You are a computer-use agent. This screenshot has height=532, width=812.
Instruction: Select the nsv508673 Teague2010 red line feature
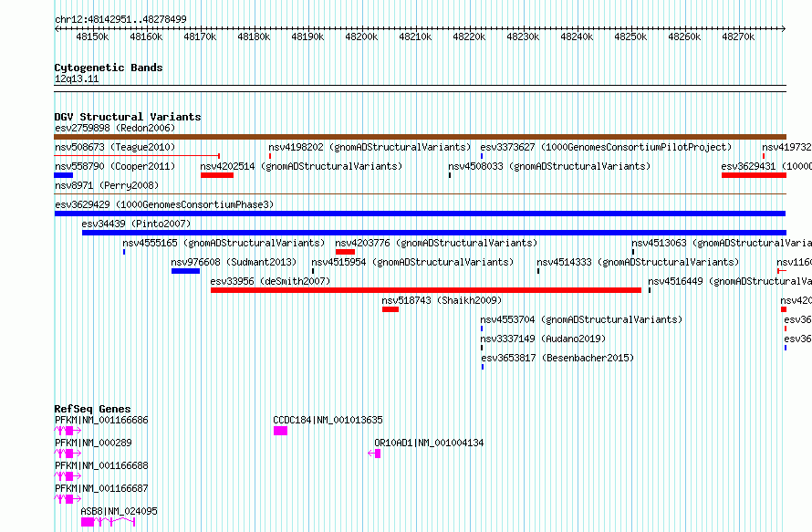(x=137, y=155)
